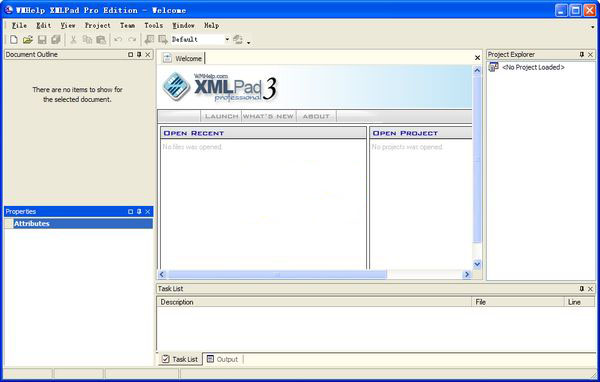Click horizontal scrollbar left arrow
This screenshot has width=600, height=382.
tap(162, 274)
